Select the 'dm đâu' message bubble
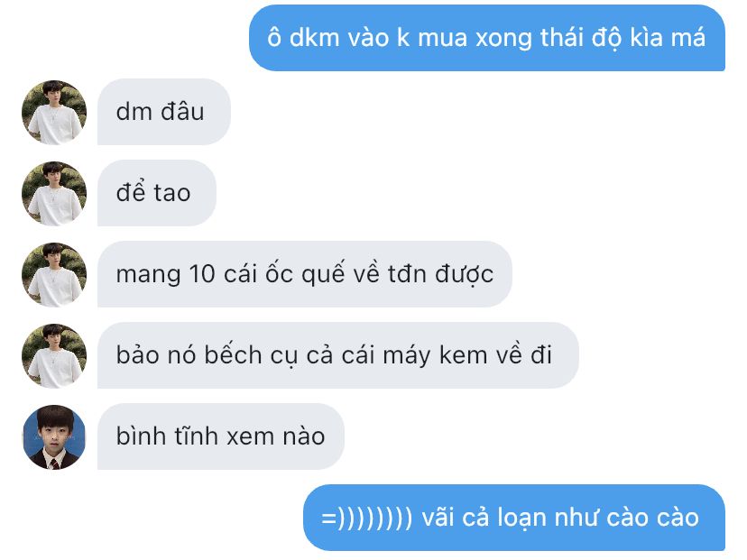Viewport: 747px width, 560px height. click(164, 112)
